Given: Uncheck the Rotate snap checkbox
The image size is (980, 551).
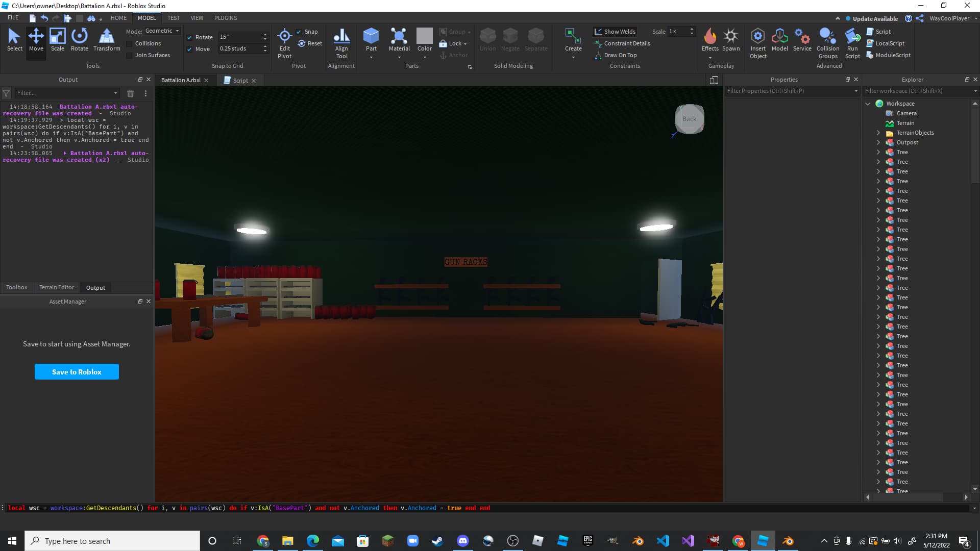Looking at the screenshot, I should click(189, 37).
